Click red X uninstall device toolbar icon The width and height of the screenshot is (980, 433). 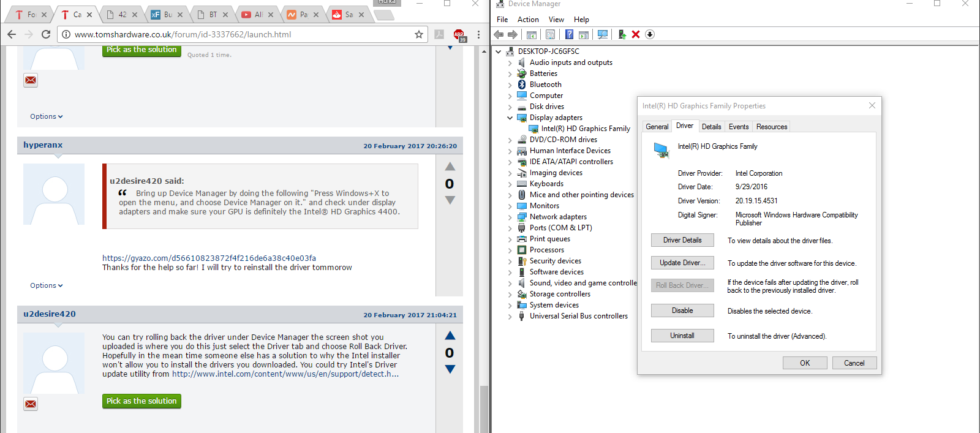click(x=636, y=34)
